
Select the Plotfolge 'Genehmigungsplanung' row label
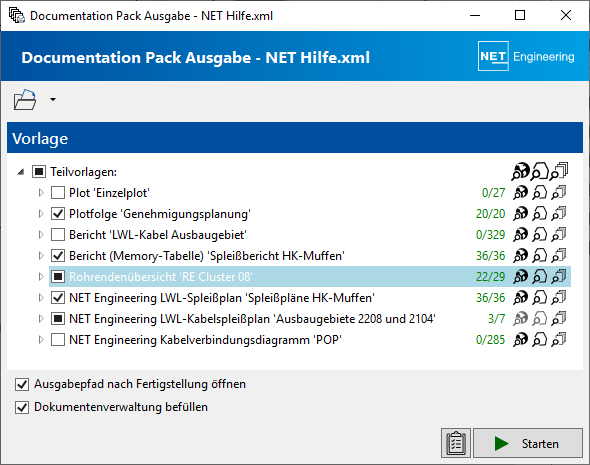[x=160, y=214]
